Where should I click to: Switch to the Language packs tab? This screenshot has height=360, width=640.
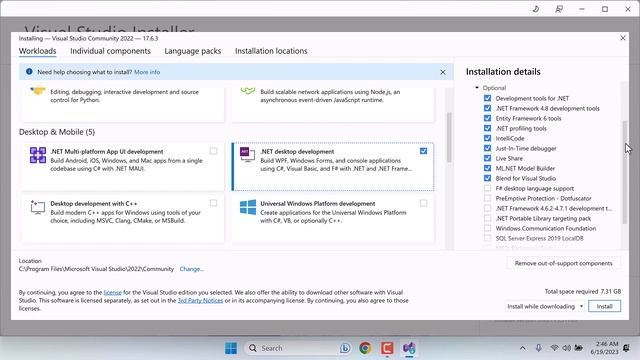[x=193, y=51]
